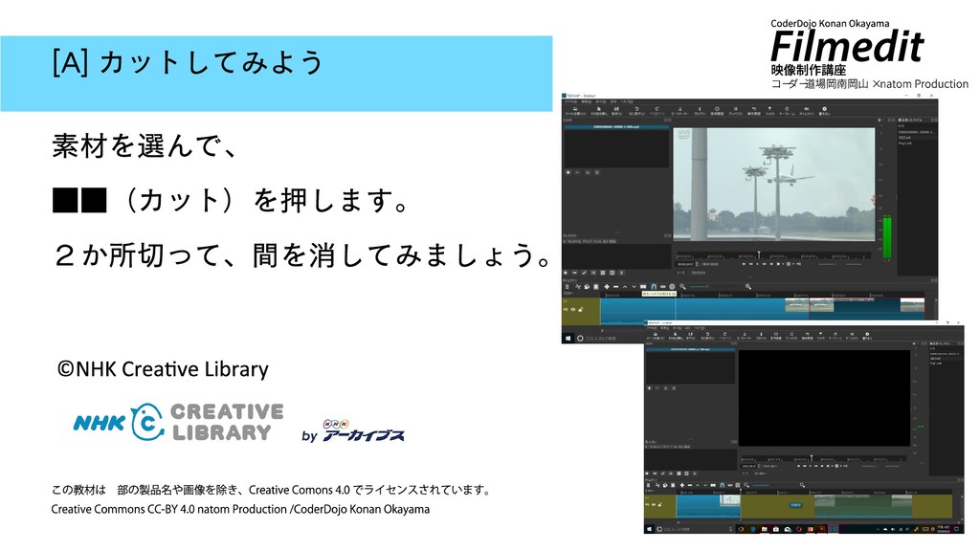
Task: Click Cut scissors icon in lower Shotcut timeline toolbar
Action: pos(657,485)
